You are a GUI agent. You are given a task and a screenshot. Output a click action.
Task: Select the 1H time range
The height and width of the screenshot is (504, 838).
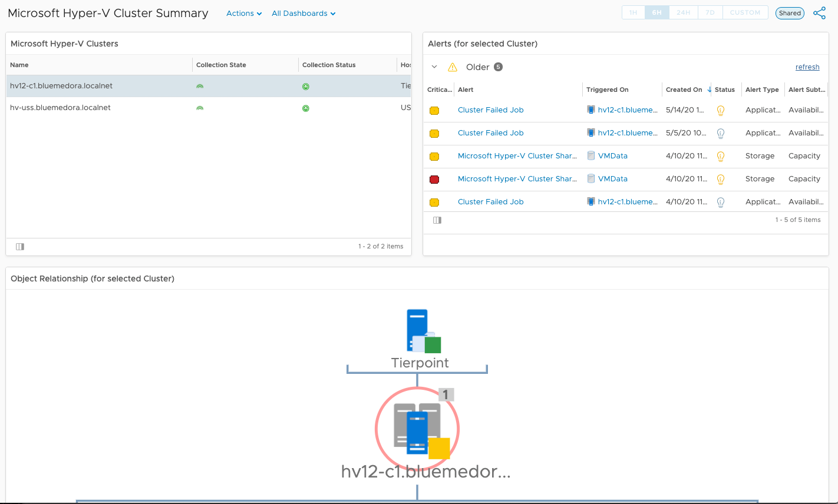point(634,12)
